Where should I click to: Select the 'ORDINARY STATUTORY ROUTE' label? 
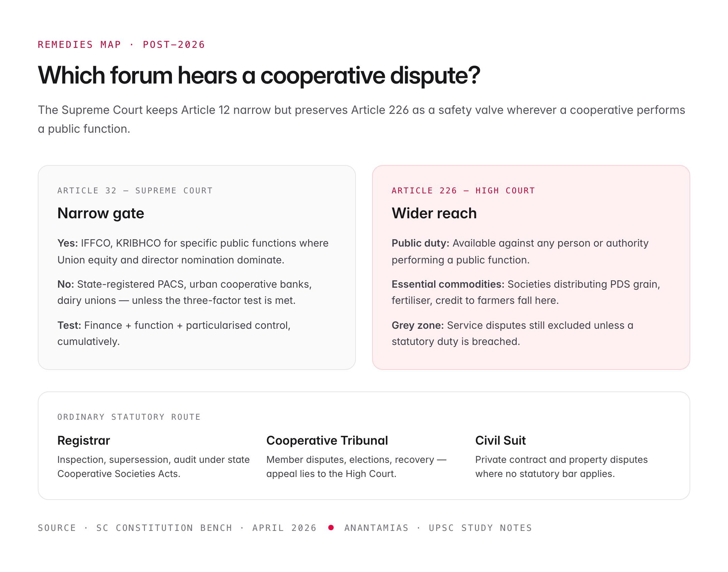(129, 417)
